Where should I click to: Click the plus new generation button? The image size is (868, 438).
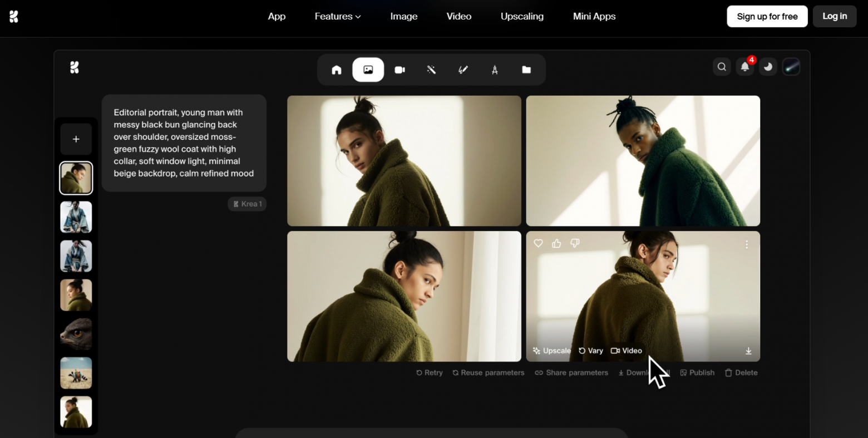click(76, 139)
